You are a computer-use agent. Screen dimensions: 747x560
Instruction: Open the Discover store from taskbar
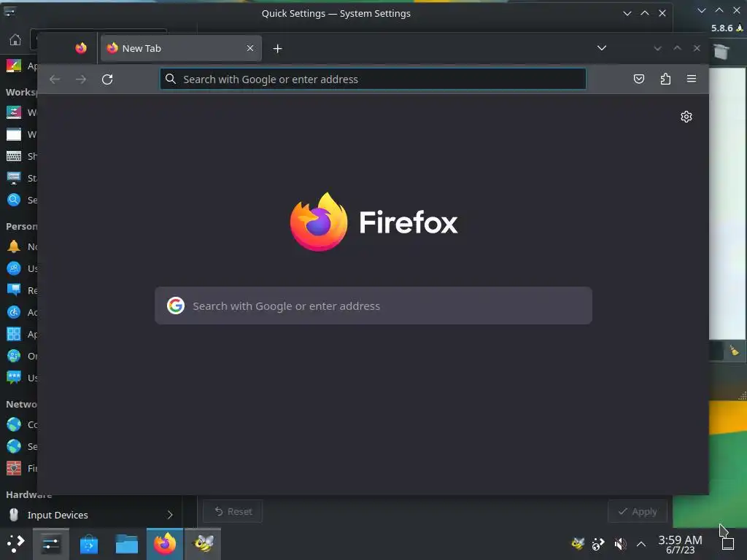[x=88, y=543]
